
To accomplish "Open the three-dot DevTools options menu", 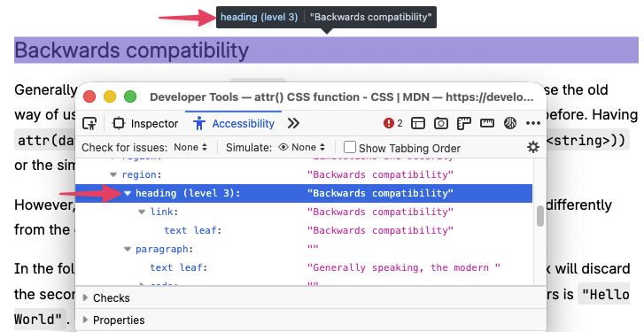I will coord(532,123).
